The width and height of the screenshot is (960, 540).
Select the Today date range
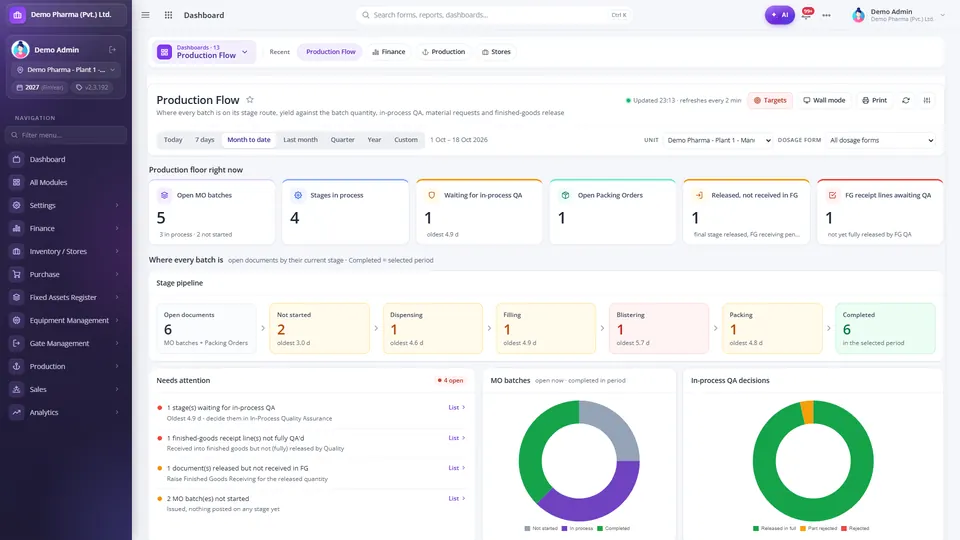(x=173, y=140)
